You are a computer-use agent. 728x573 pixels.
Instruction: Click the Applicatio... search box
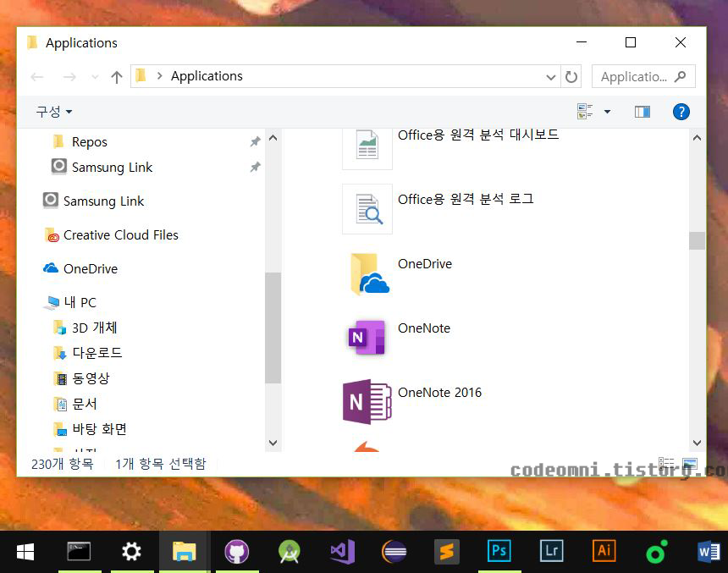[x=643, y=77]
